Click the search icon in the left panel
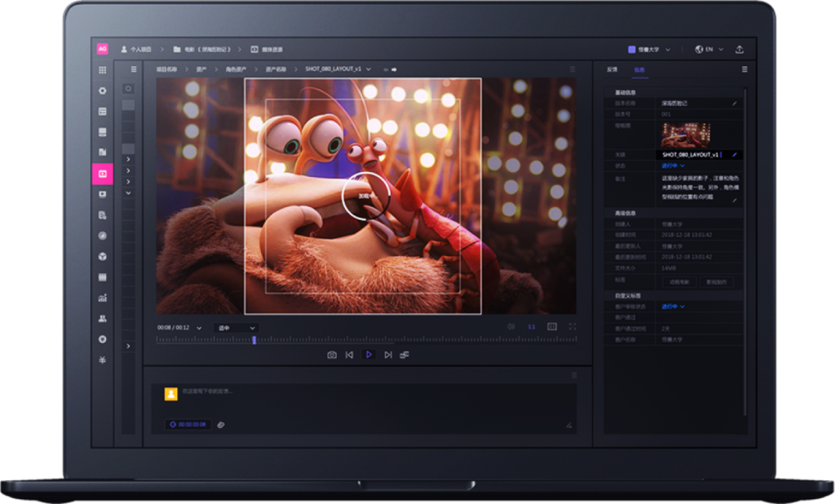 tap(128, 89)
